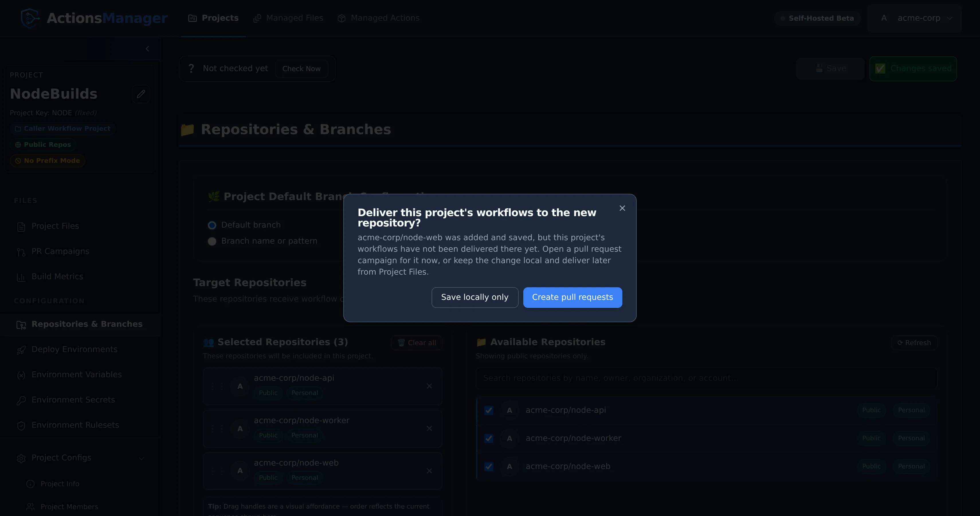Image resolution: width=980 pixels, height=516 pixels.
Task: Click Clear all selected repositories
Action: click(x=417, y=343)
